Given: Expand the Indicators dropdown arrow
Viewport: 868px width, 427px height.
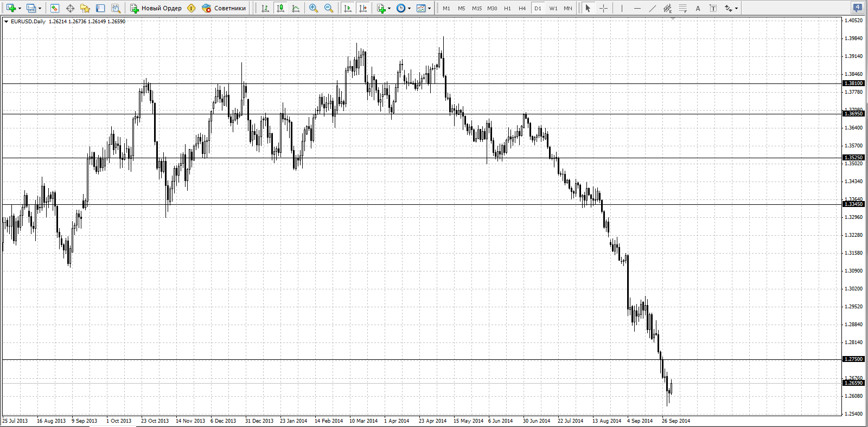Looking at the screenshot, I should 389,8.
